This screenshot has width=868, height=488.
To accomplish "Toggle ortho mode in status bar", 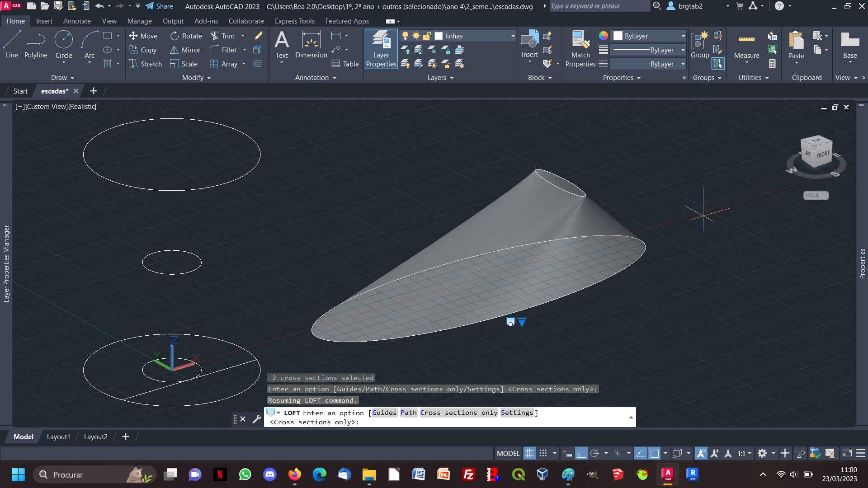I will pos(581,453).
